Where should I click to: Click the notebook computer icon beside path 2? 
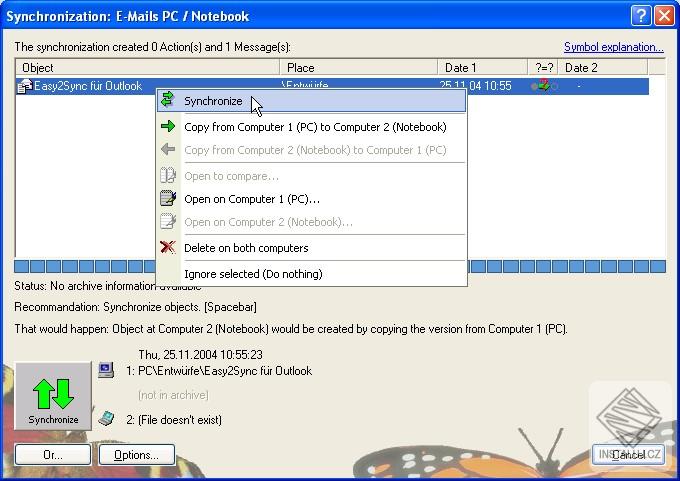tap(106, 419)
